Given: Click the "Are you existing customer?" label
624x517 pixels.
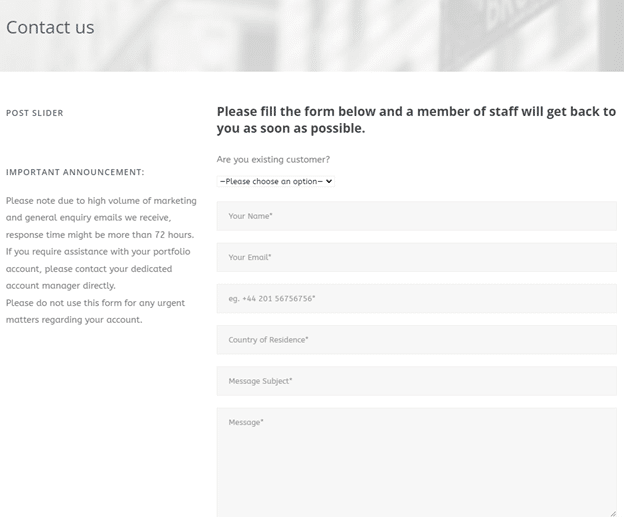Looking at the screenshot, I should 273,159.
